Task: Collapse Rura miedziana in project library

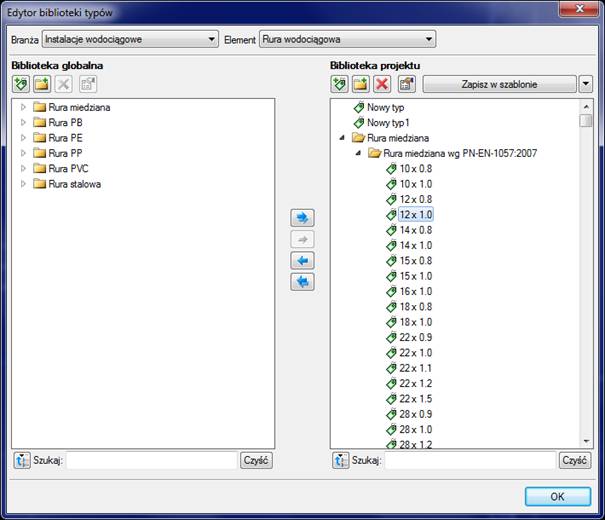Action: click(x=342, y=138)
